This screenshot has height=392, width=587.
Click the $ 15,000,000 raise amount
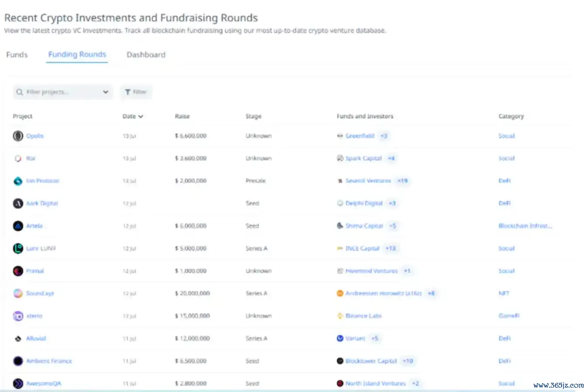(x=192, y=316)
